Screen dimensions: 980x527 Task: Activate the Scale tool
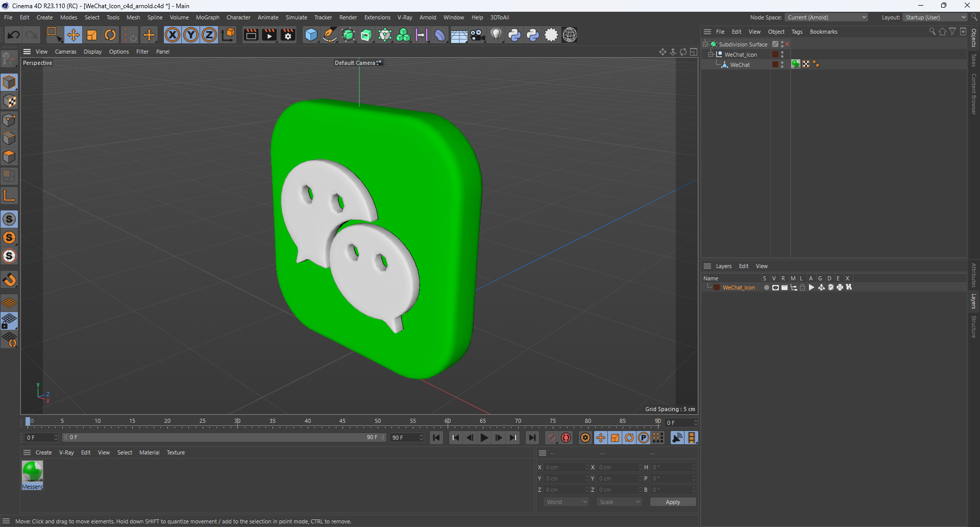pyautogui.click(x=92, y=35)
